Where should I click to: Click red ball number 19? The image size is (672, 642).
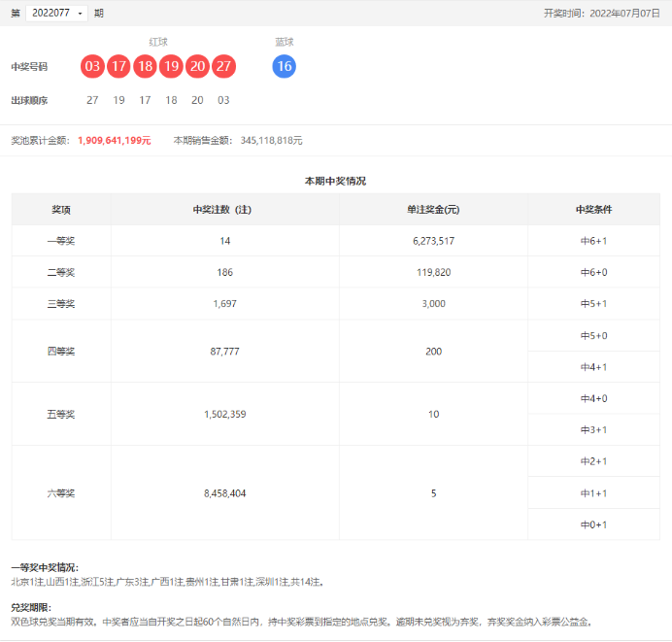(x=172, y=66)
